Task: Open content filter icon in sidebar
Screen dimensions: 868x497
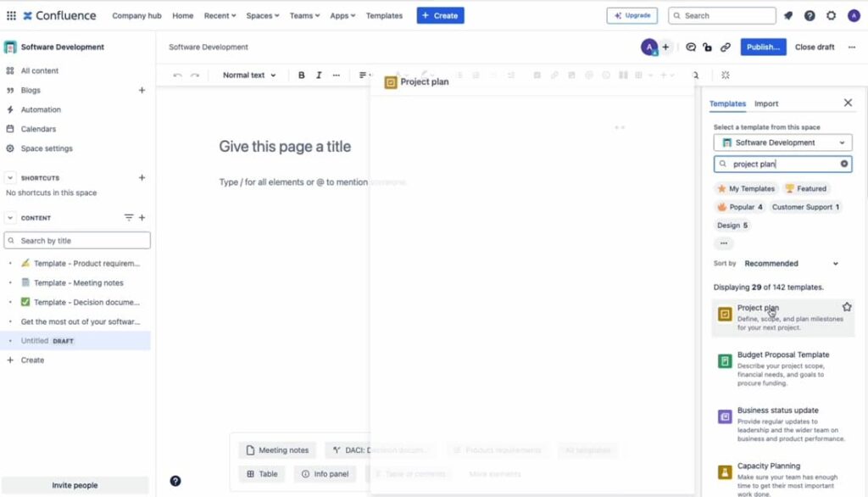Action: pos(129,218)
